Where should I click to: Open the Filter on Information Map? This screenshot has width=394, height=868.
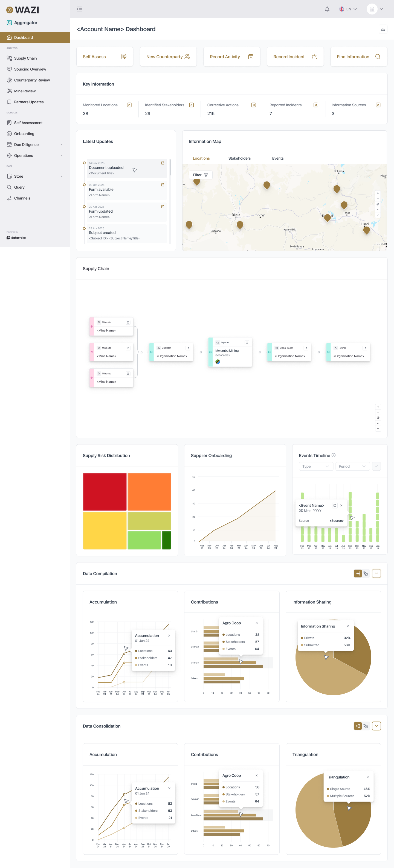point(200,175)
